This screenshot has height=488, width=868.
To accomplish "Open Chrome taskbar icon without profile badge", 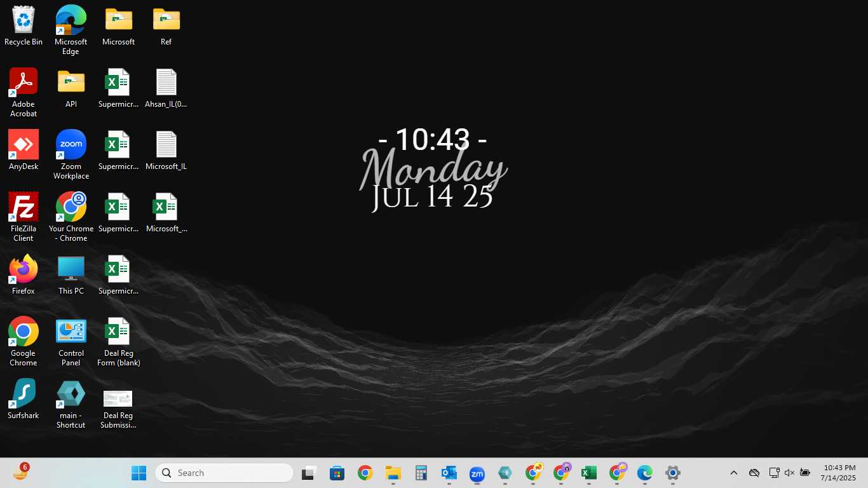I will coord(365,473).
